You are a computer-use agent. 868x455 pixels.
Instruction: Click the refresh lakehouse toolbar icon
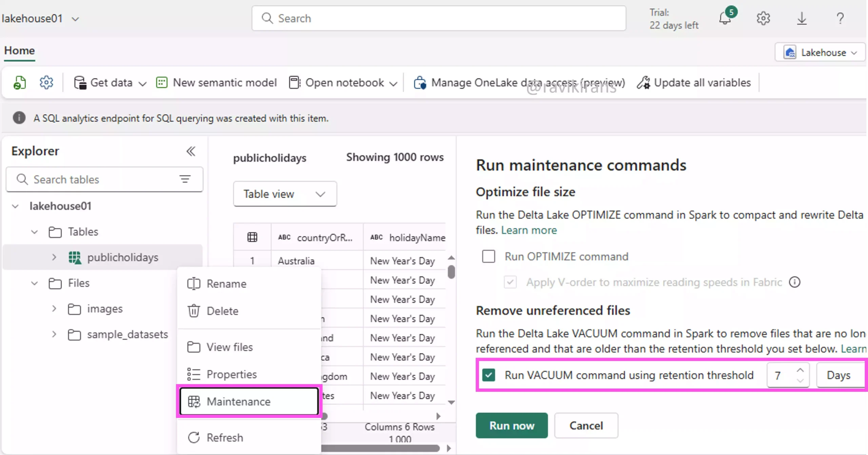pyautogui.click(x=20, y=82)
